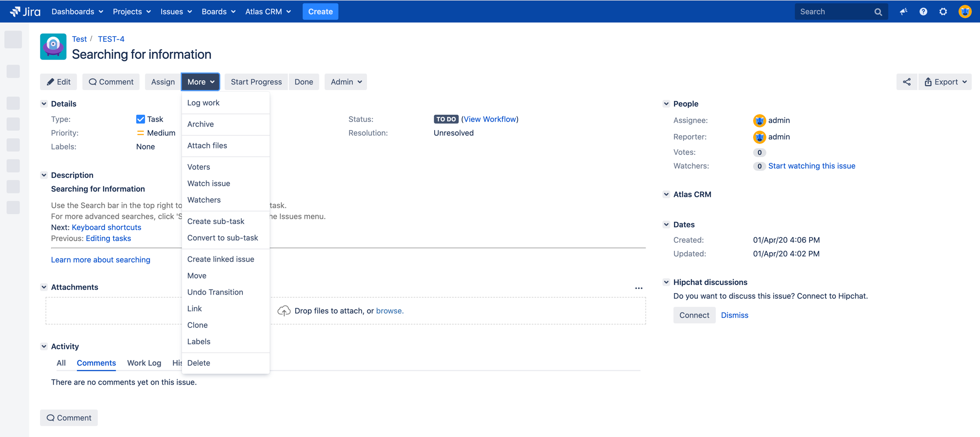Screen dimensions: 980x437
Task: Click the Start Progress button
Action: coord(256,82)
